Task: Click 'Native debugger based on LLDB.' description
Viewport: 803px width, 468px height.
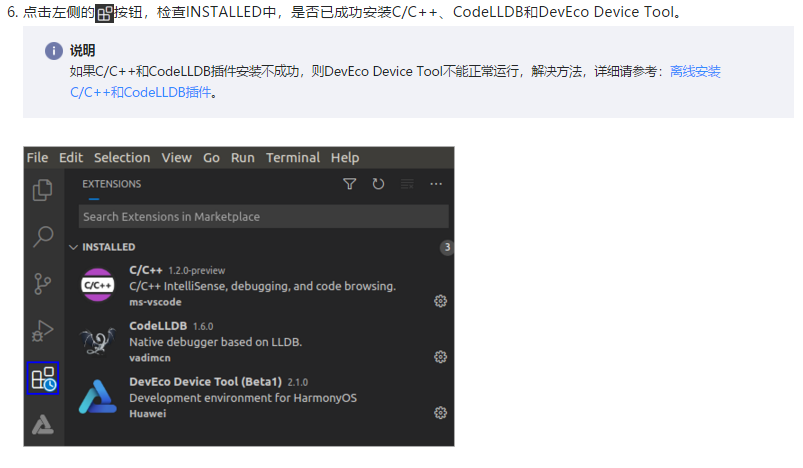Action: coord(216,342)
